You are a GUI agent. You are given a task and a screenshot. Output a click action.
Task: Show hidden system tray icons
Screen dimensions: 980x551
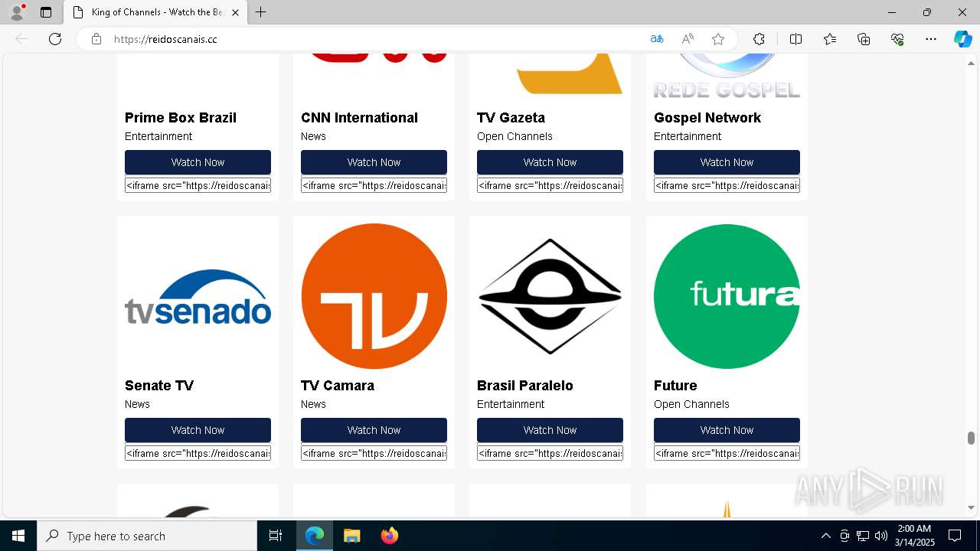(825, 536)
